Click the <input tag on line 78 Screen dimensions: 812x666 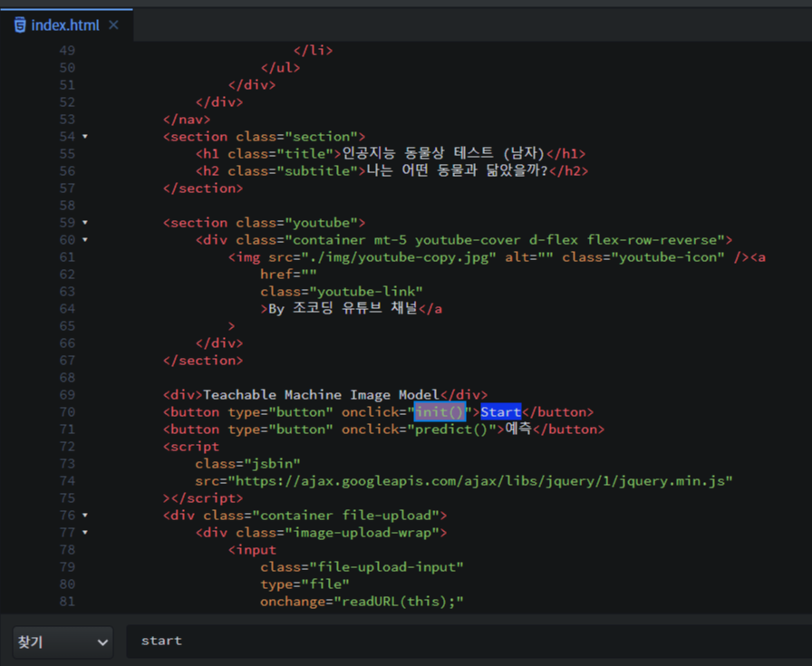[x=252, y=550]
